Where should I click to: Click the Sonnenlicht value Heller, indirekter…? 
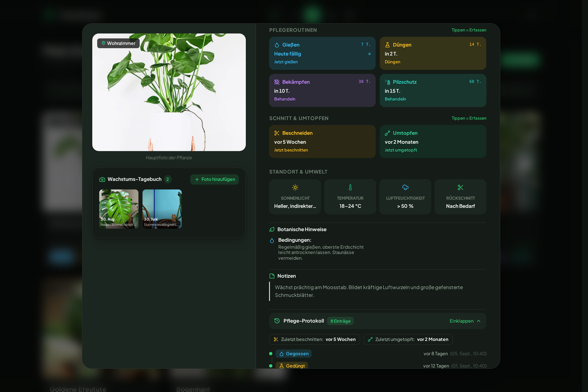click(295, 206)
